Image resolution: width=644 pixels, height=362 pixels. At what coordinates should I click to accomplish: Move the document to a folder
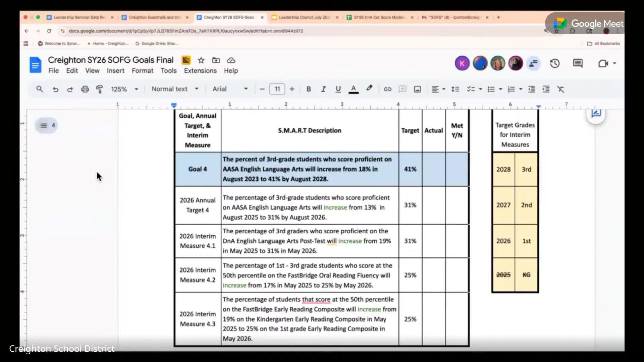[216, 60]
